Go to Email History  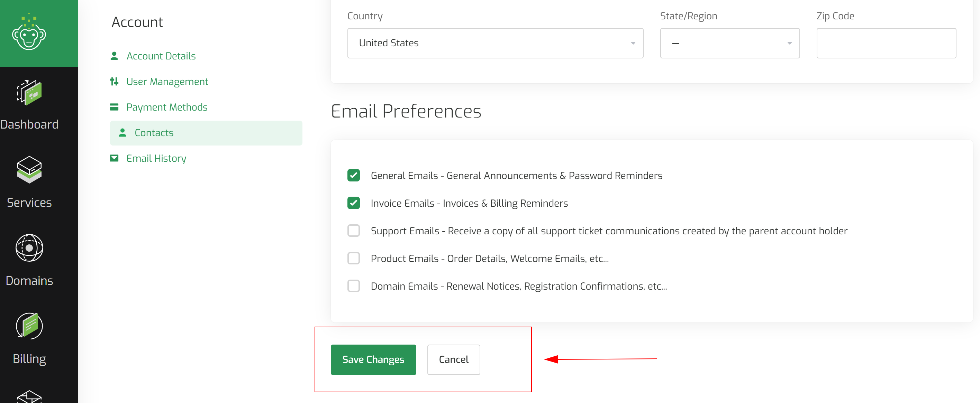[x=156, y=158]
